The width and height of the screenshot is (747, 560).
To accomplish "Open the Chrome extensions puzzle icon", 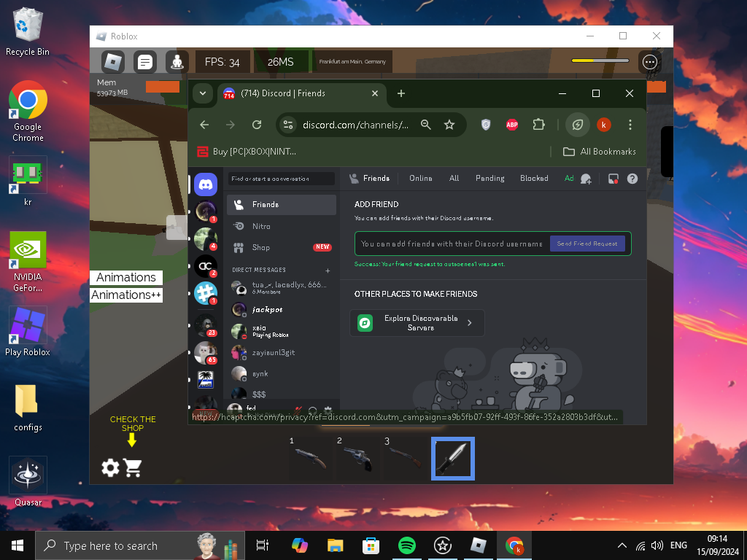I will [538, 125].
